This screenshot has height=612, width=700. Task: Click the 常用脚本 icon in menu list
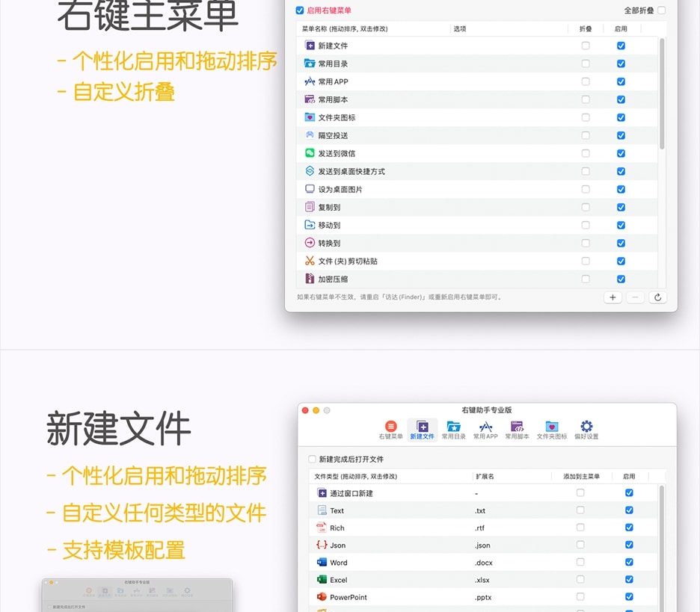point(310,99)
